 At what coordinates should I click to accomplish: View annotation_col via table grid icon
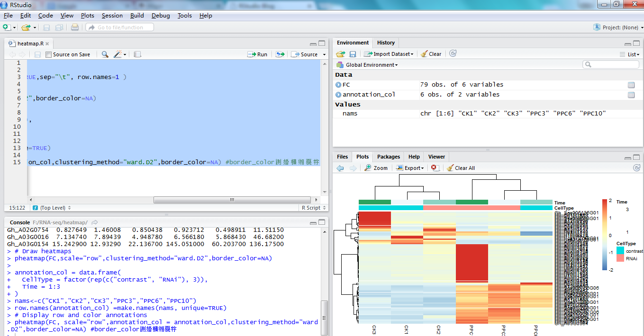631,95
